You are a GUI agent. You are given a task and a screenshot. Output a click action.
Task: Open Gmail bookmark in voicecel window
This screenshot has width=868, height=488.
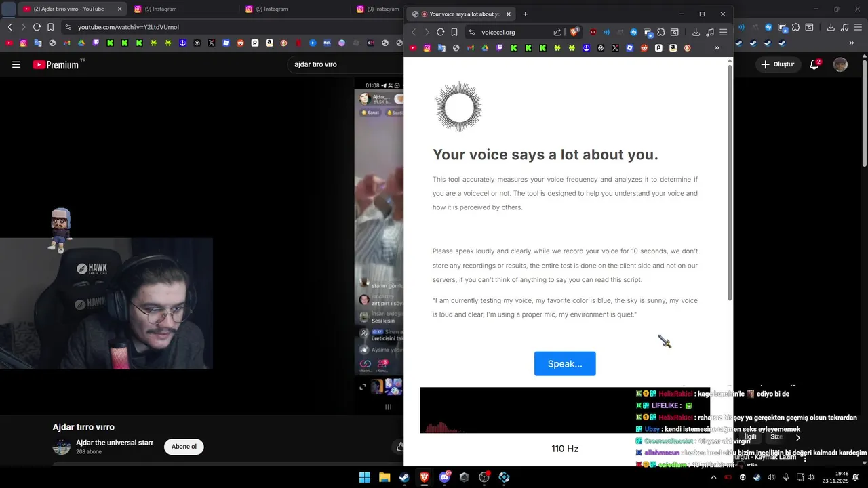click(471, 48)
